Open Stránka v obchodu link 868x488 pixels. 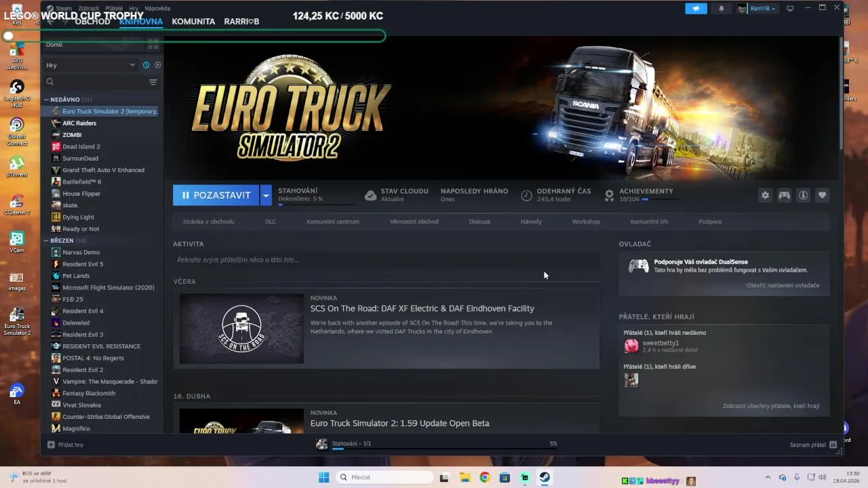(209, 222)
